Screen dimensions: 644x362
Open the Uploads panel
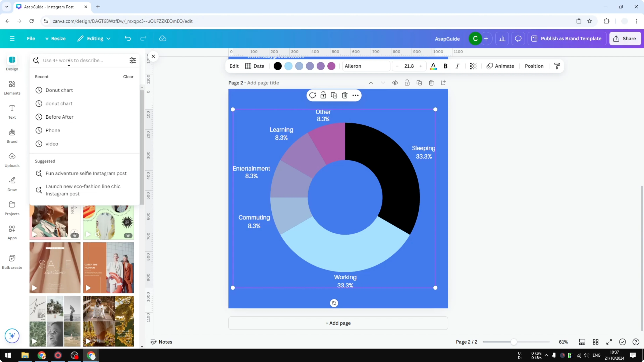click(12, 160)
